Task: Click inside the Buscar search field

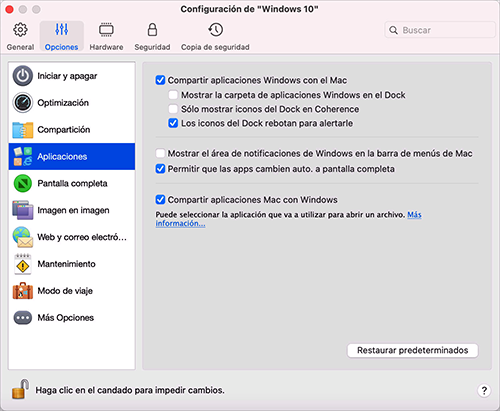Action: tap(440, 30)
